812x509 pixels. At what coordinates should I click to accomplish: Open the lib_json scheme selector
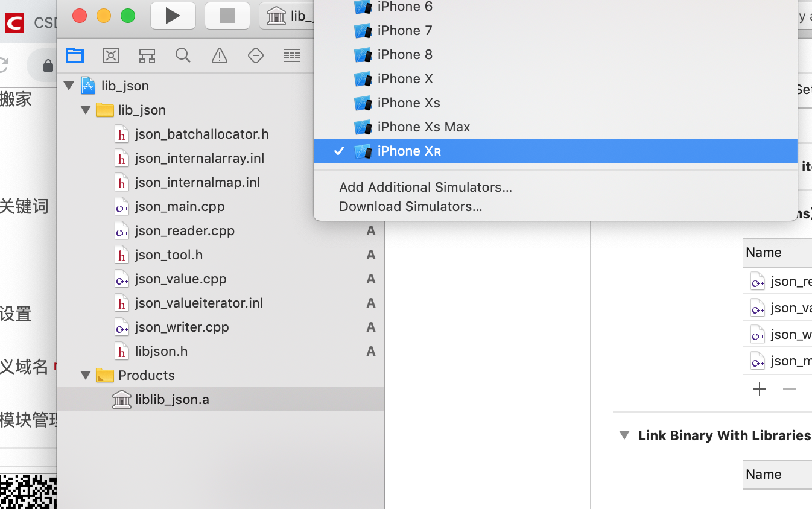288,16
